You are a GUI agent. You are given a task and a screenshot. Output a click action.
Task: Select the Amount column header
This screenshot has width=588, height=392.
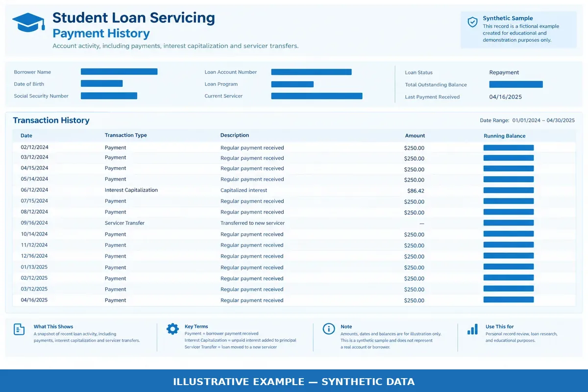415,136
